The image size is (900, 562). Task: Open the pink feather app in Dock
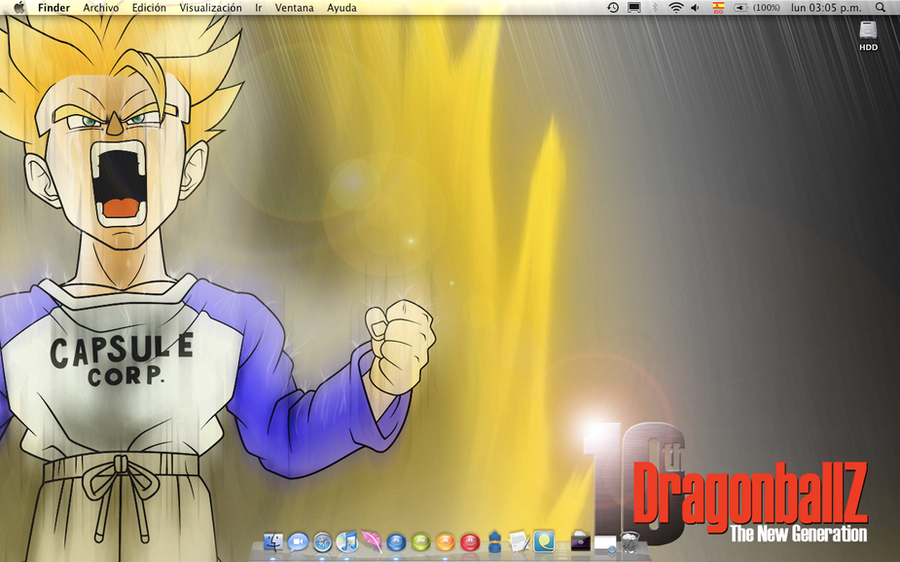pos(371,541)
